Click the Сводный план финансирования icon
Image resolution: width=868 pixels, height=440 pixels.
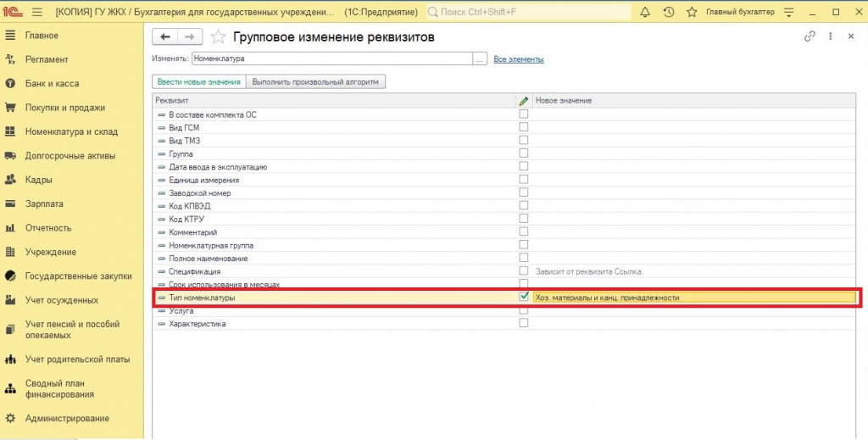pos(10,389)
